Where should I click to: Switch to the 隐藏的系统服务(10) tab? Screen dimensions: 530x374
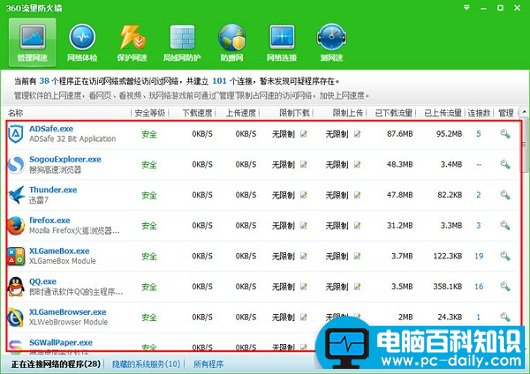coord(146,364)
